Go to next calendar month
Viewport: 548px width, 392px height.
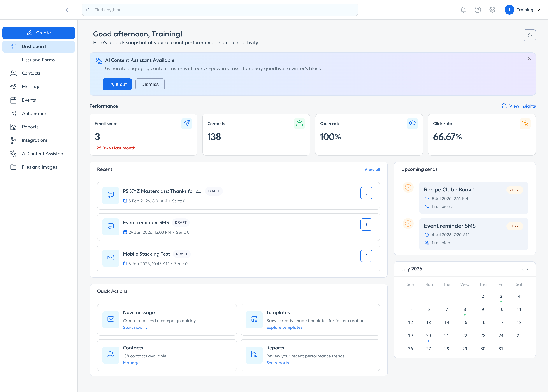click(x=527, y=269)
